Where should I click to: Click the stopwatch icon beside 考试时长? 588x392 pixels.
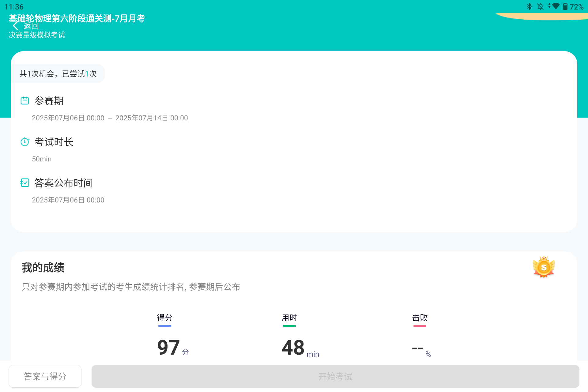[25, 142]
